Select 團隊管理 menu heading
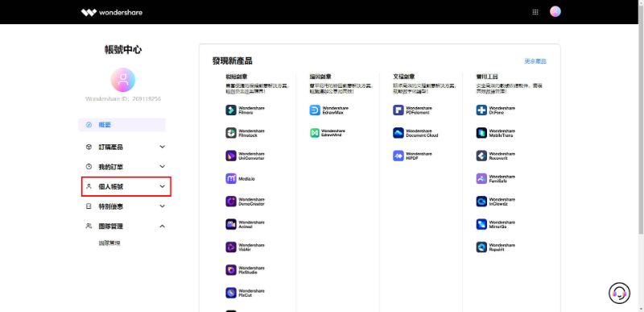 point(111,226)
